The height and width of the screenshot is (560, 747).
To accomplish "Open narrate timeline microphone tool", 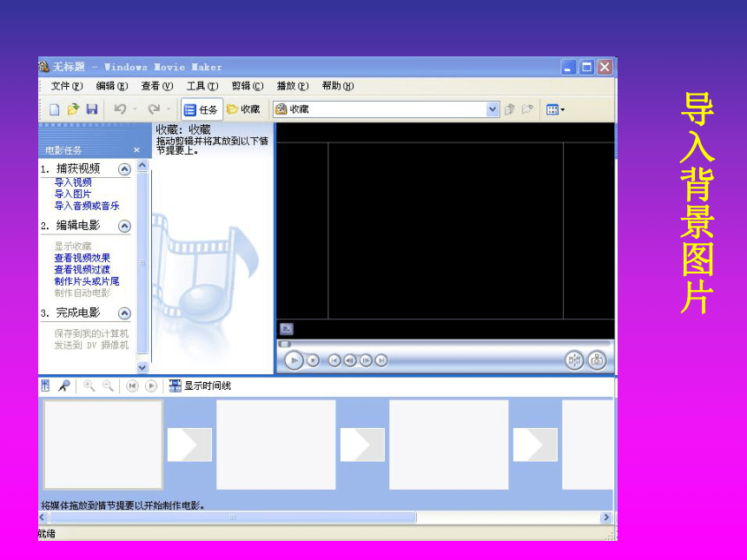I will point(63,385).
